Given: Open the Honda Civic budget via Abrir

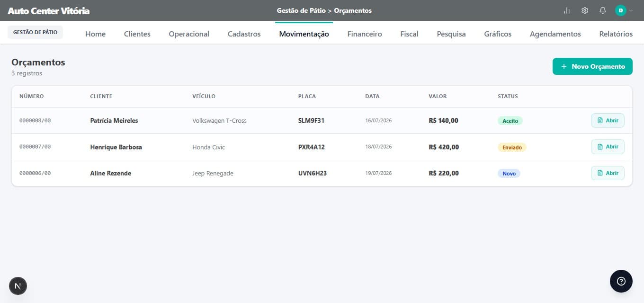Looking at the screenshot, I should click(608, 147).
